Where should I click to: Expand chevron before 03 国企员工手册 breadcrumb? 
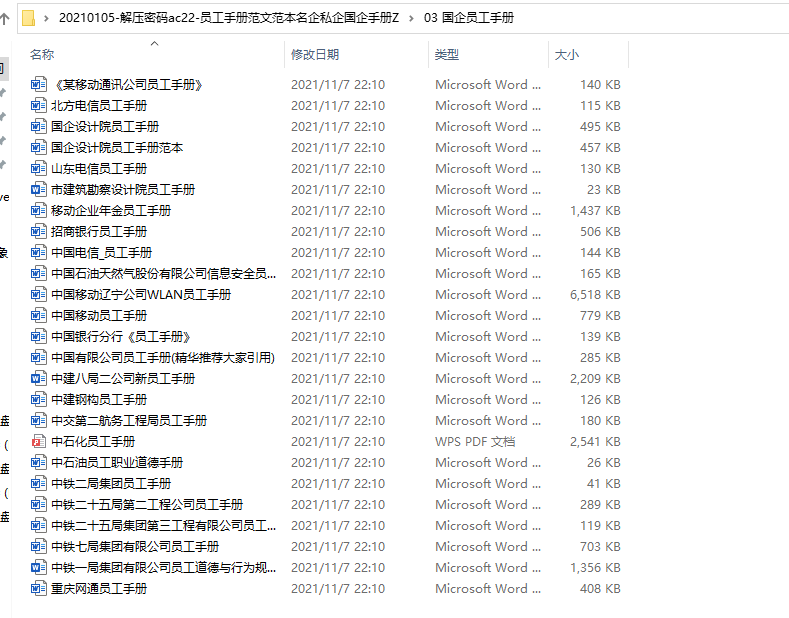411,19
